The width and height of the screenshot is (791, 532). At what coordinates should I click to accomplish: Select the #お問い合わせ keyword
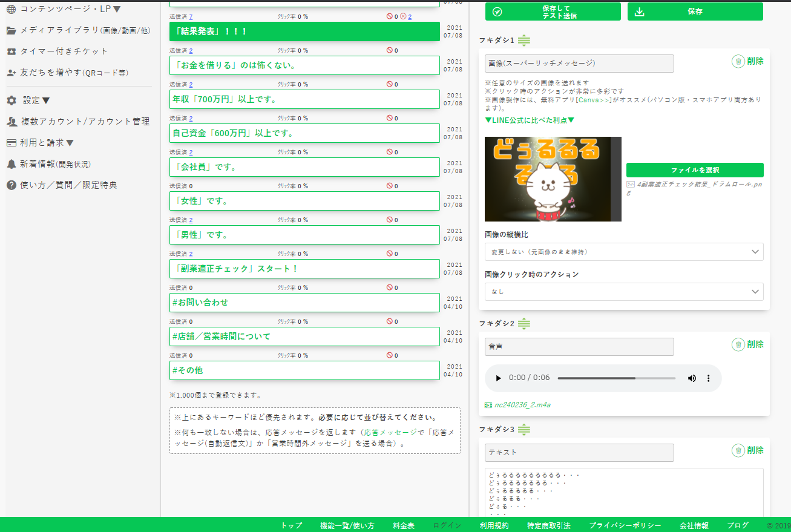tap(304, 303)
